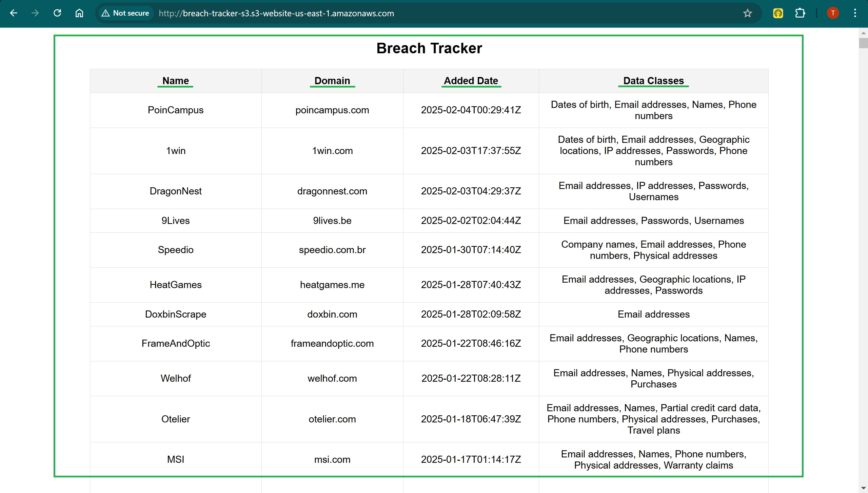Select the HeatGames name cell

176,285
